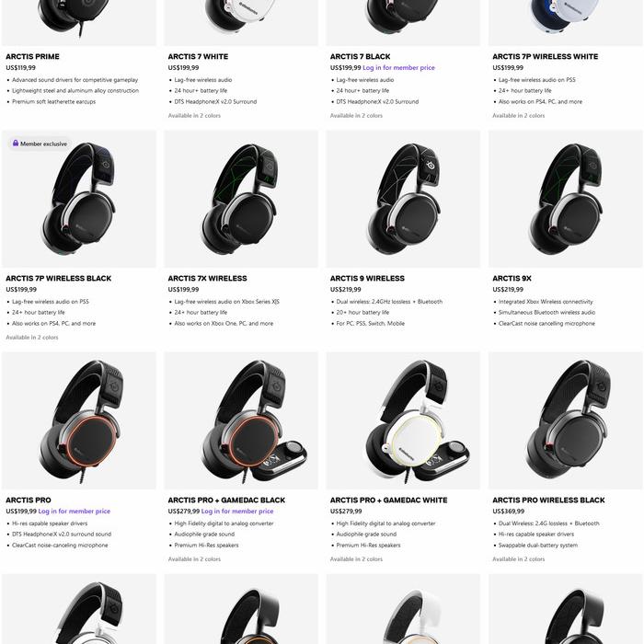The image size is (644, 644).
Task: Click Available in 2 colors under Arctis 7 White
Action: (194, 116)
